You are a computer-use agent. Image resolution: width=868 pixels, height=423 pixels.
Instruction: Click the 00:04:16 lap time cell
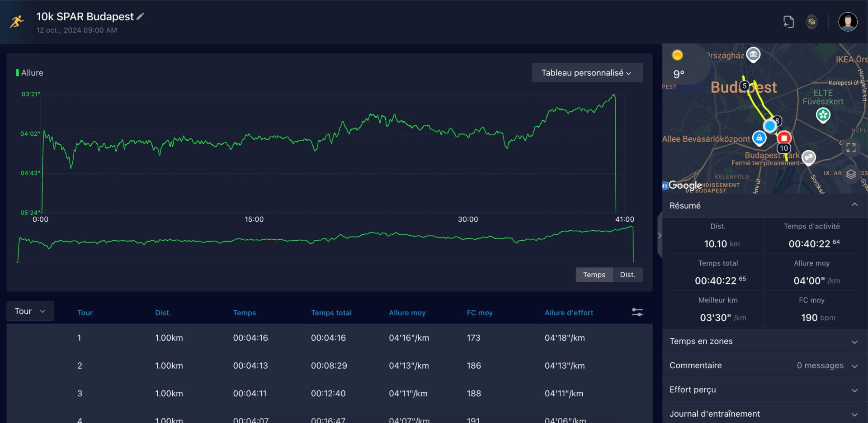point(250,338)
